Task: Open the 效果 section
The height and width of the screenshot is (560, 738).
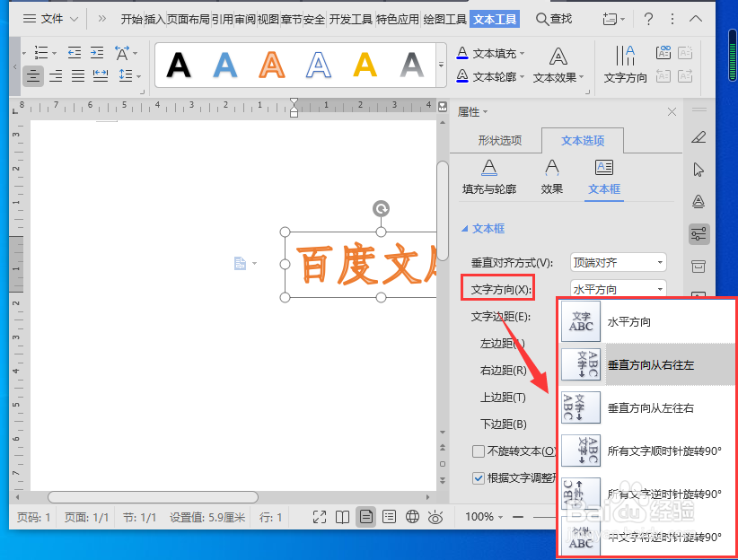Action: [551, 177]
